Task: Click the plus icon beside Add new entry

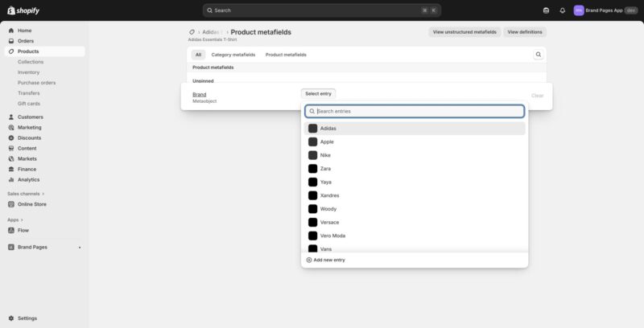Action: pyautogui.click(x=309, y=260)
